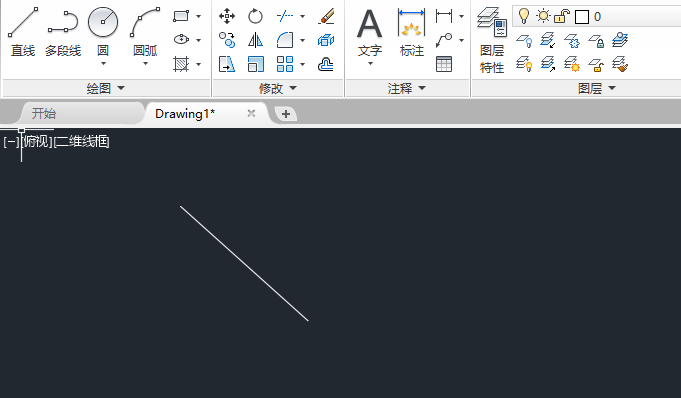The height and width of the screenshot is (398, 681).
Task: Open the Trim tool dropdown arrow
Action: [x=303, y=17]
